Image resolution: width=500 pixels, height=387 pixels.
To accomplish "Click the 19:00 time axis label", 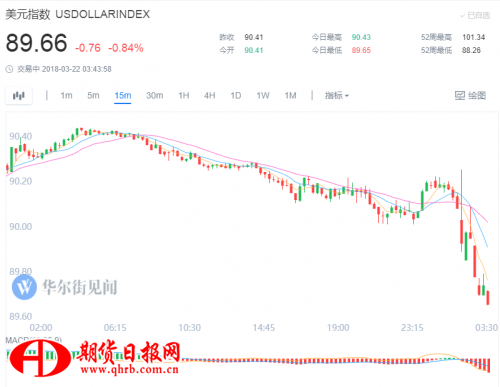I will (338, 328).
